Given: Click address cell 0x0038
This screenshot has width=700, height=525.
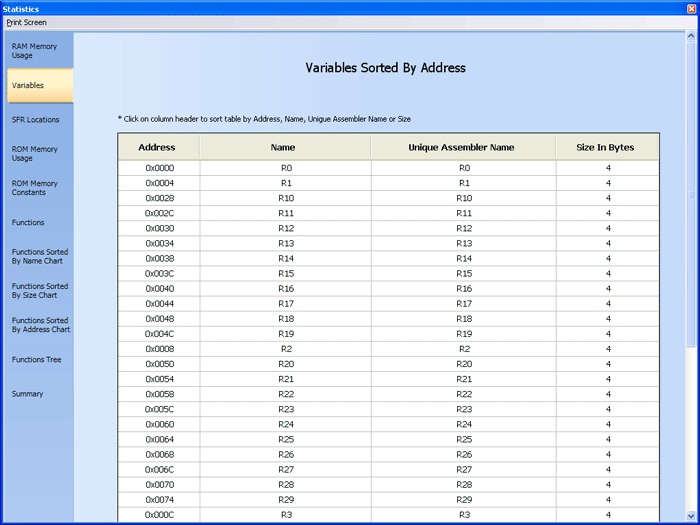Looking at the screenshot, I should click(x=159, y=258).
